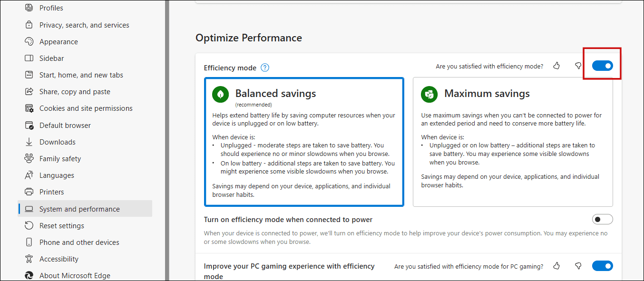This screenshot has width=644, height=281.
Task: Open About Microsoft Edge
Action: tap(74, 275)
